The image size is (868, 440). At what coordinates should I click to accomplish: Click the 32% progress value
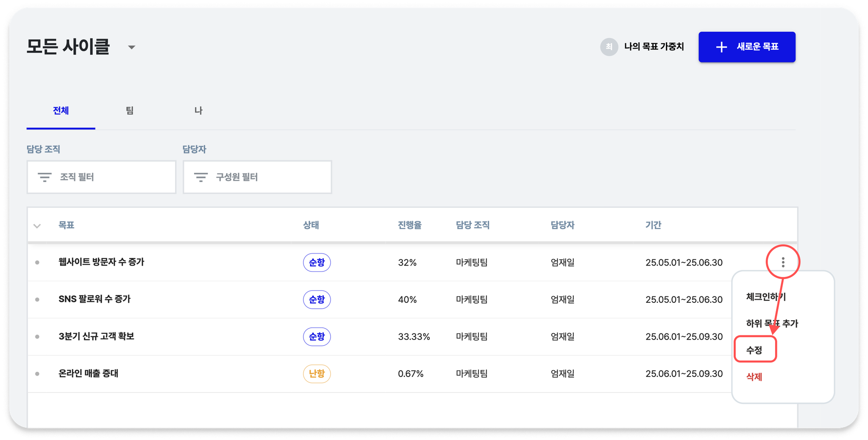(407, 263)
